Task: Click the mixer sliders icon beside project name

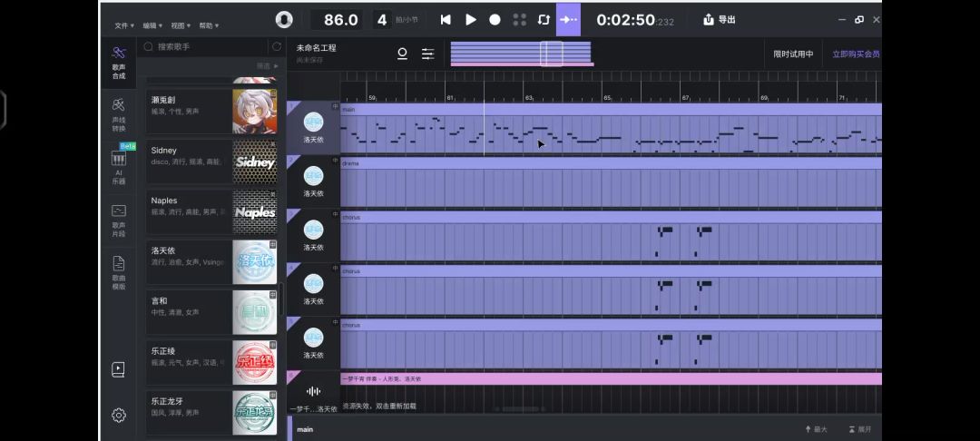Action: pos(427,54)
